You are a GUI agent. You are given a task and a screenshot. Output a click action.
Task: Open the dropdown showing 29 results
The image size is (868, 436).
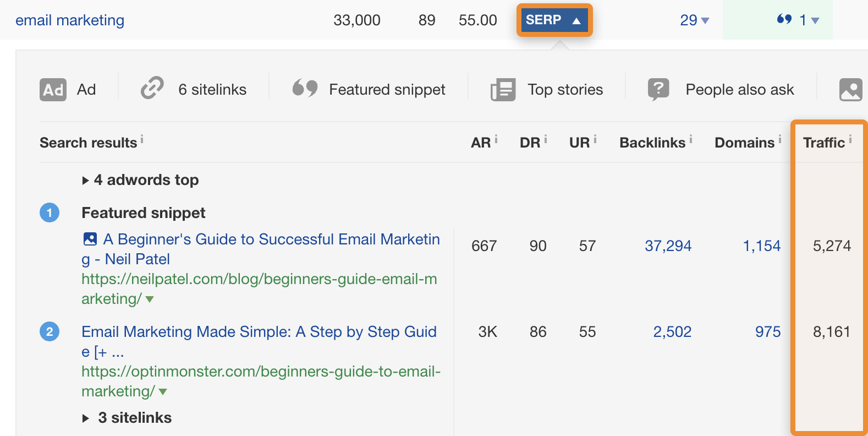coord(694,20)
